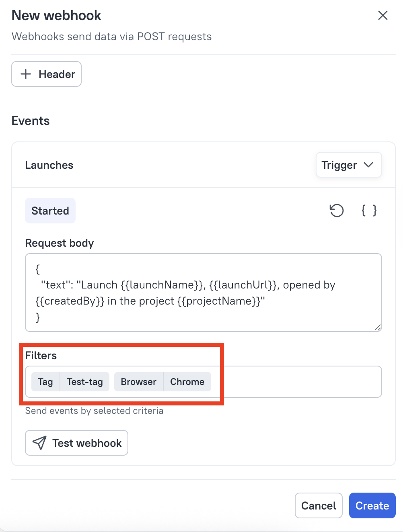
Task: Open variables list via curly braces icon
Action: coord(369,211)
